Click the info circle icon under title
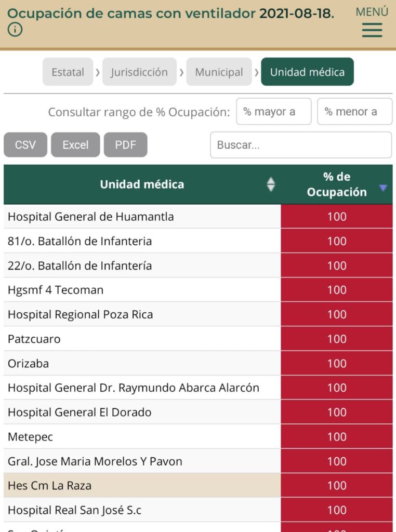396x532 pixels. click(15, 30)
